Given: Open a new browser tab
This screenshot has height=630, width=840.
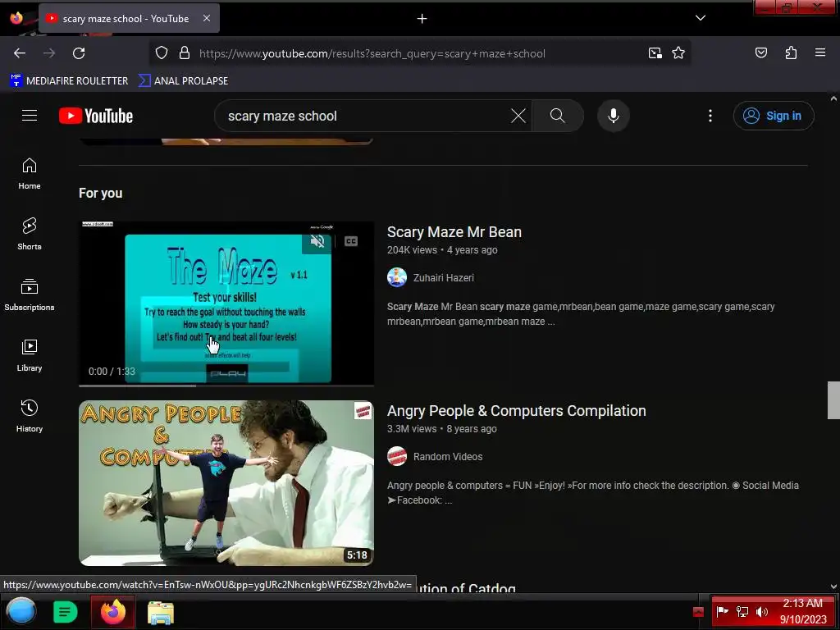Looking at the screenshot, I should pos(422,19).
